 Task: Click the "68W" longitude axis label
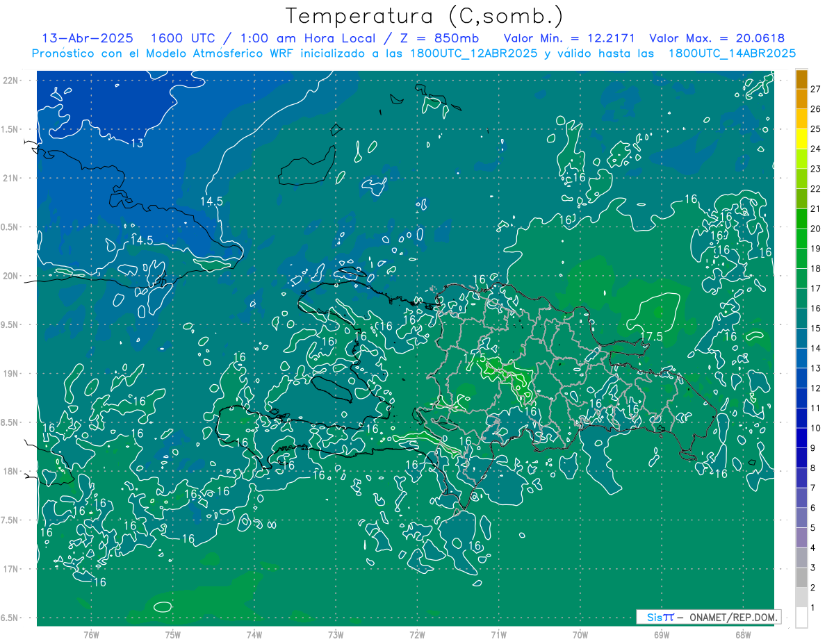743,634
